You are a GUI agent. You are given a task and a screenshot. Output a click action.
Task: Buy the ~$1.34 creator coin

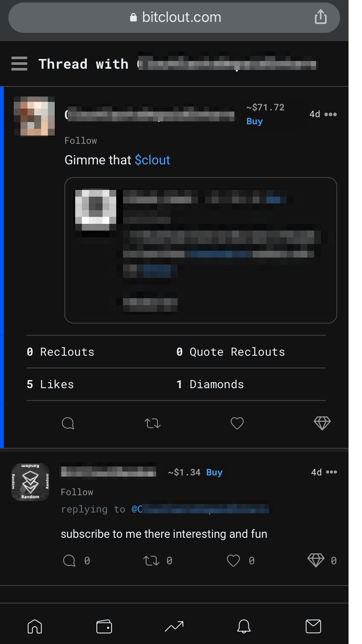click(214, 472)
